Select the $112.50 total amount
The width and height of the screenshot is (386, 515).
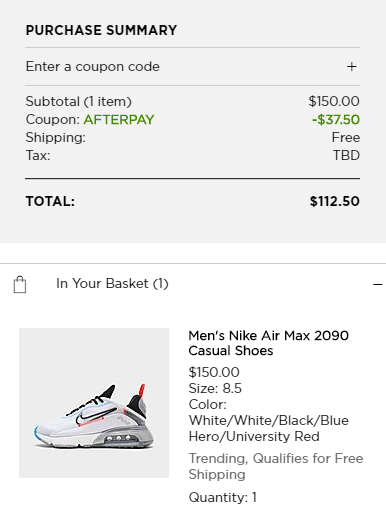(x=335, y=201)
